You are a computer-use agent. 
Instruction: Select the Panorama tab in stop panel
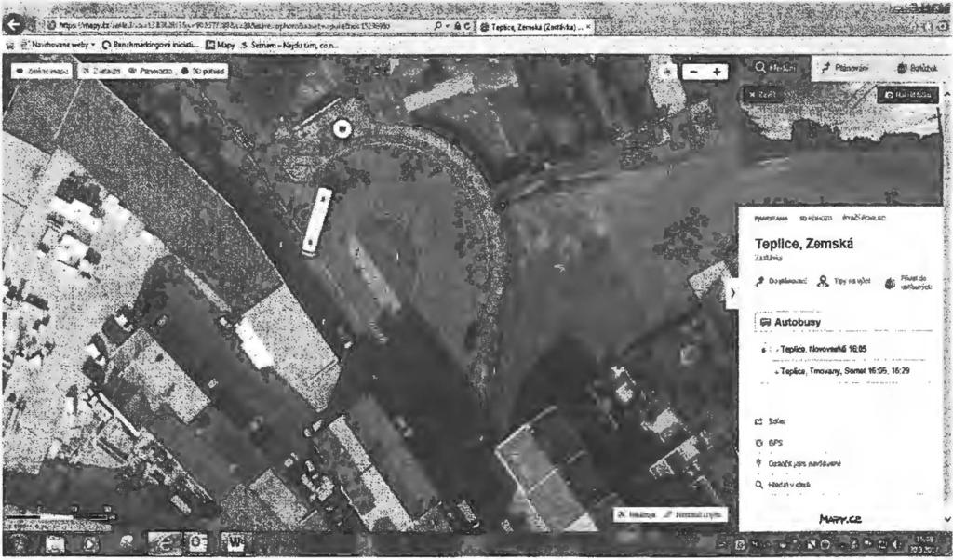[771, 219]
